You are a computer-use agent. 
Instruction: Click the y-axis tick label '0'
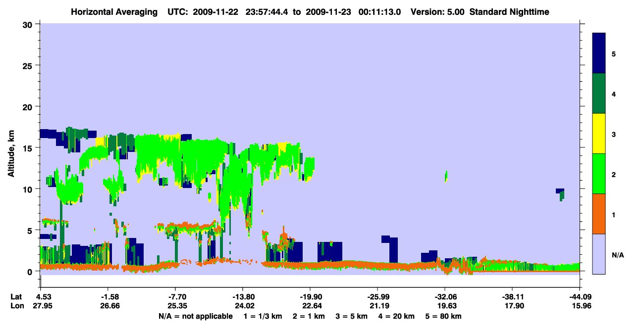[31, 271]
